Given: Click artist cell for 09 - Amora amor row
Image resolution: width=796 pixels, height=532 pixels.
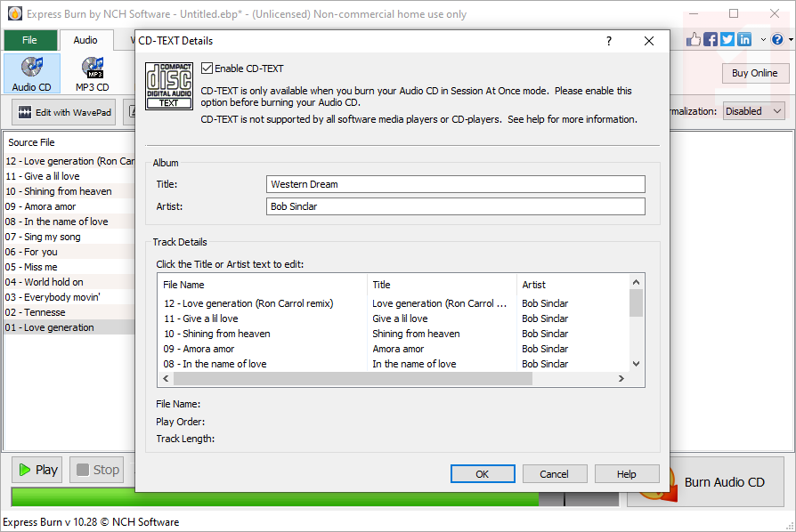Looking at the screenshot, I should [x=545, y=349].
